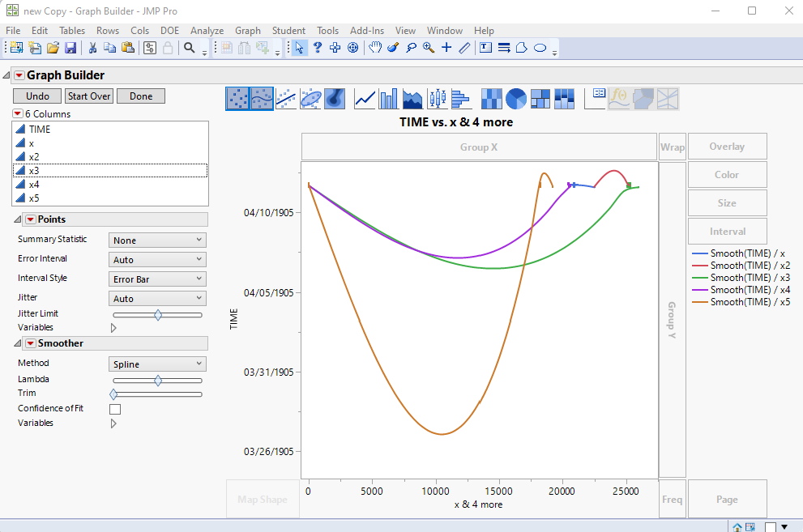803x532 pixels.
Task: Select the Annotate text tool
Action: pos(485,48)
